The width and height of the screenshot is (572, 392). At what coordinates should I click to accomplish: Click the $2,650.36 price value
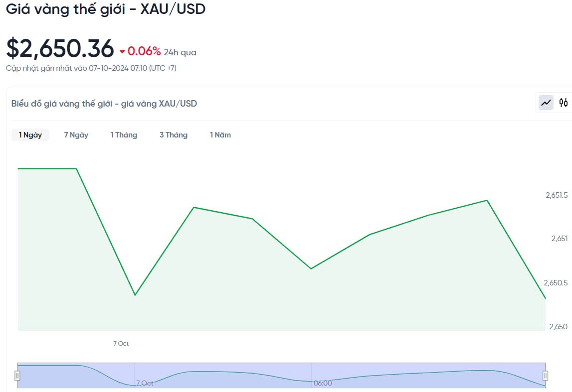60,49
